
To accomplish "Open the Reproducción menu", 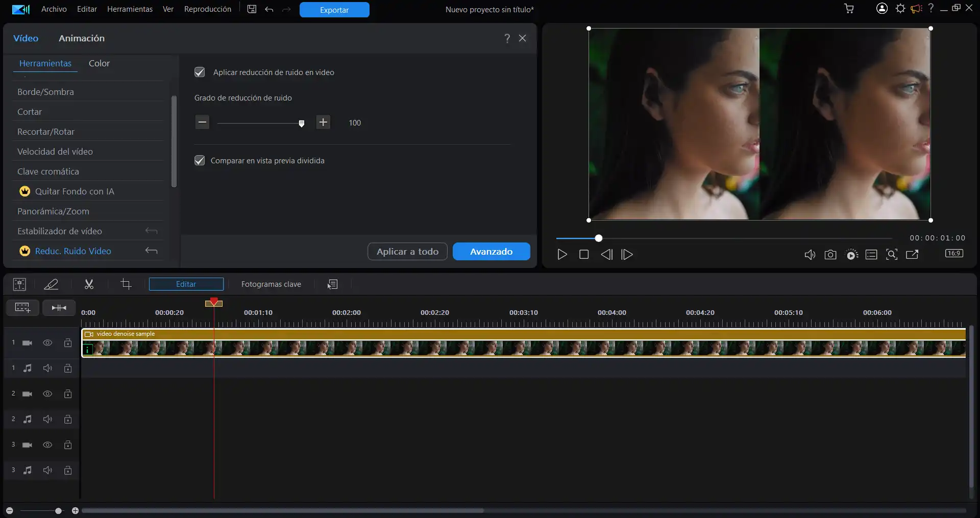I will (207, 9).
